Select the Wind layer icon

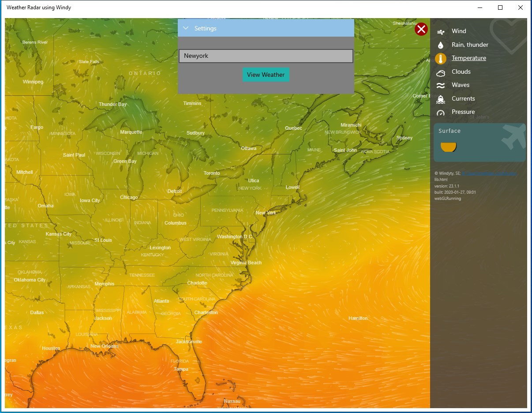[x=440, y=31]
